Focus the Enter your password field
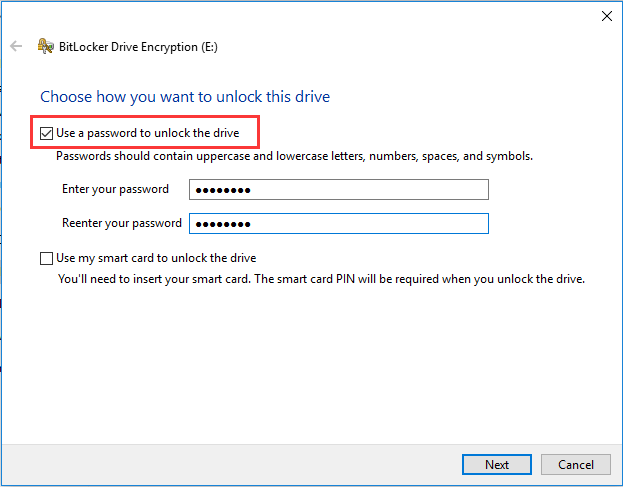Screen dimensions: 623x487 338,190
